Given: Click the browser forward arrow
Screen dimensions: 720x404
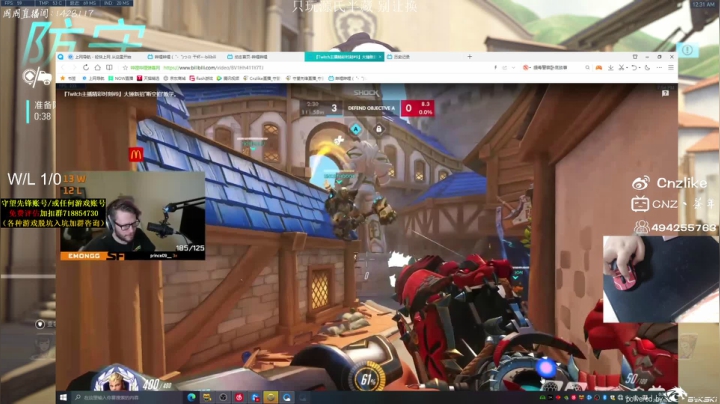Looking at the screenshot, I should [x=74, y=67].
